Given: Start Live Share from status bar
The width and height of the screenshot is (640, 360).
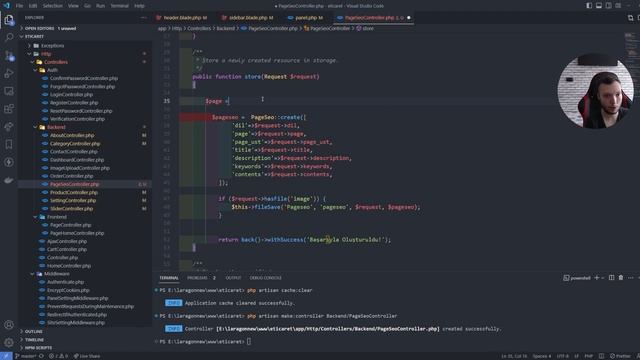Looking at the screenshot, I should coord(87,356).
